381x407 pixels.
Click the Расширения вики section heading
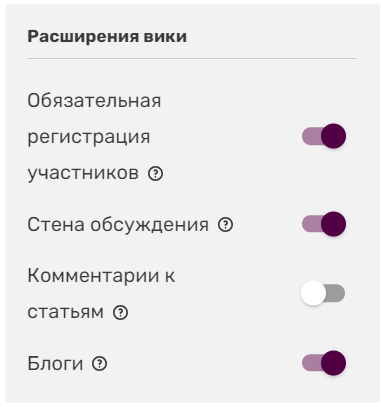tap(107, 36)
